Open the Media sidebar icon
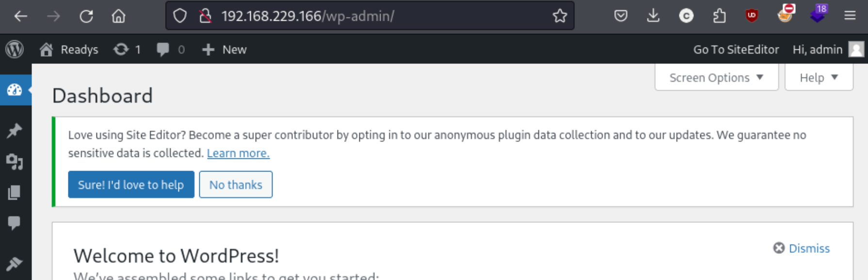This screenshot has height=280, width=868. pos(15,162)
